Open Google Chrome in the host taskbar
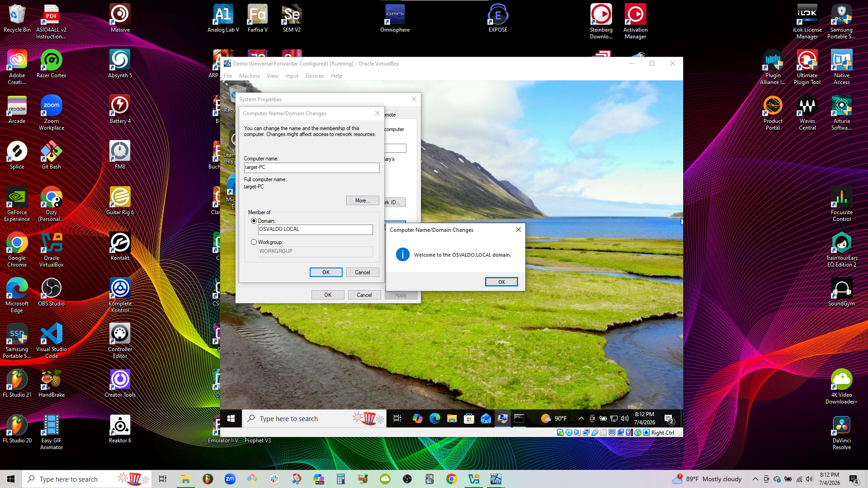The width and height of the screenshot is (868, 488). click(x=451, y=479)
